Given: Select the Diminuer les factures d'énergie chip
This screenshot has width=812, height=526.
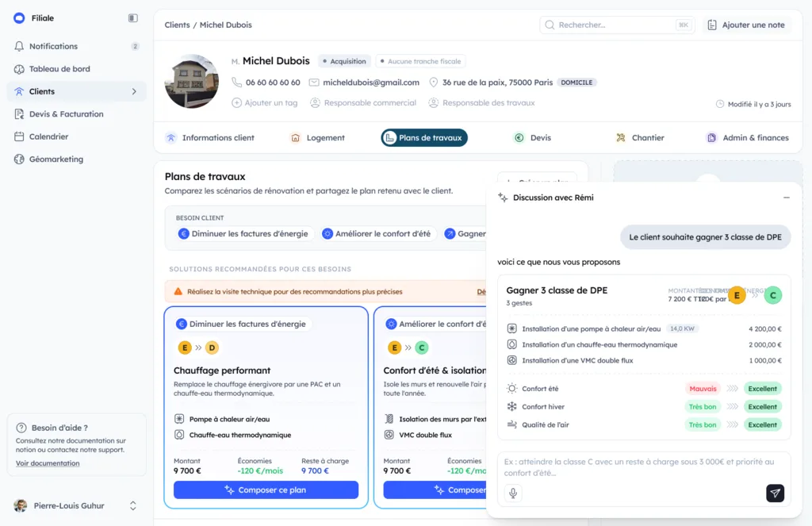Looking at the screenshot, I should (244, 234).
